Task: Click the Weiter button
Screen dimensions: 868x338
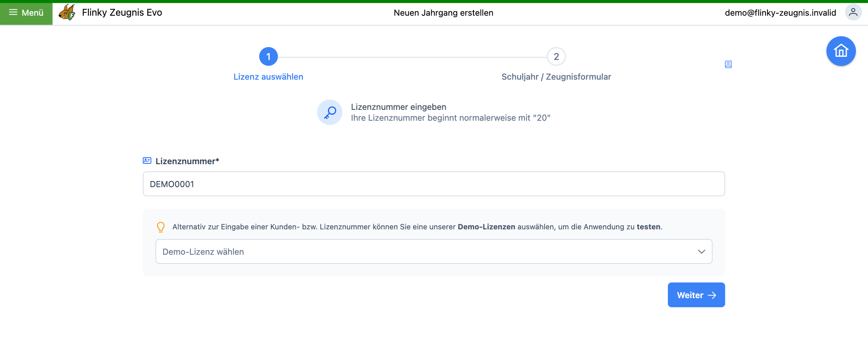Action: point(696,295)
